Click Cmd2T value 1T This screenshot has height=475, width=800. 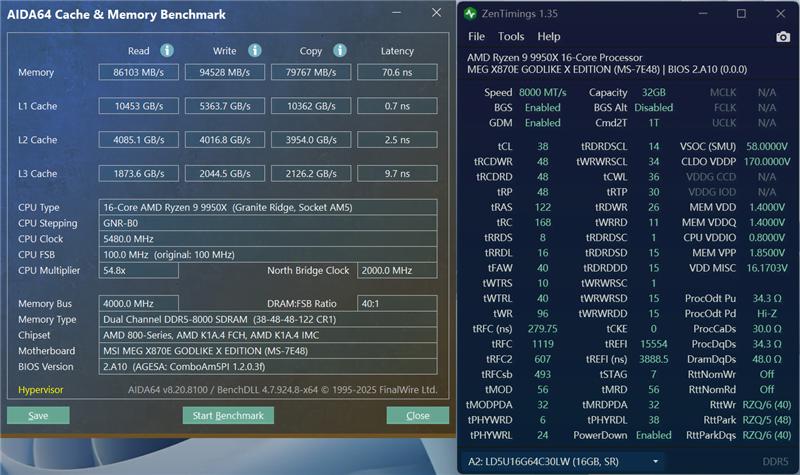pos(654,123)
